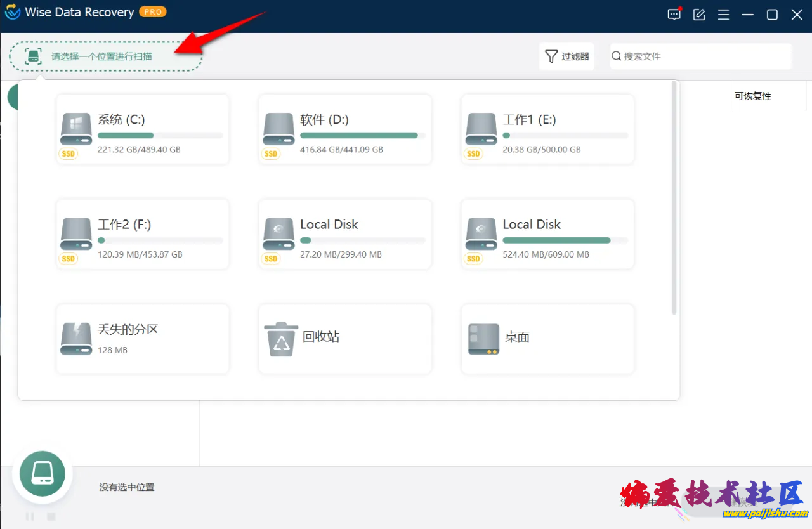This screenshot has width=812, height=529.
Task: Select the 软件 (D:) drive icon
Action: pos(278,129)
